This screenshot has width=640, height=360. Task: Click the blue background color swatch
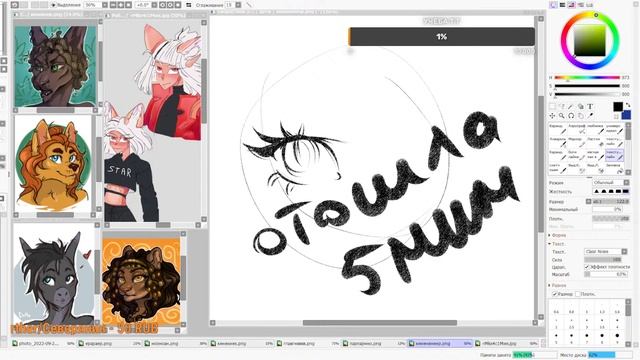tap(626, 116)
